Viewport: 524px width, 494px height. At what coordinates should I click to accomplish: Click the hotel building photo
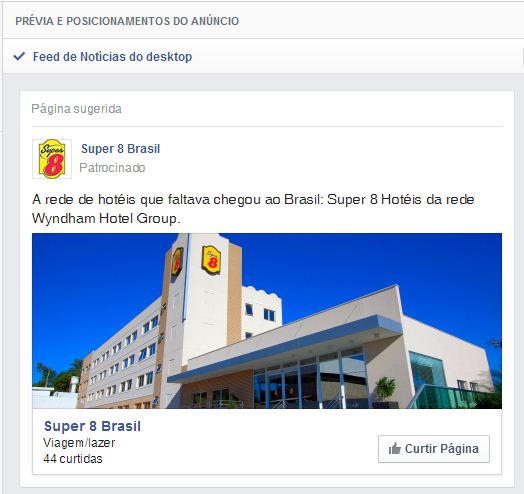(267, 321)
